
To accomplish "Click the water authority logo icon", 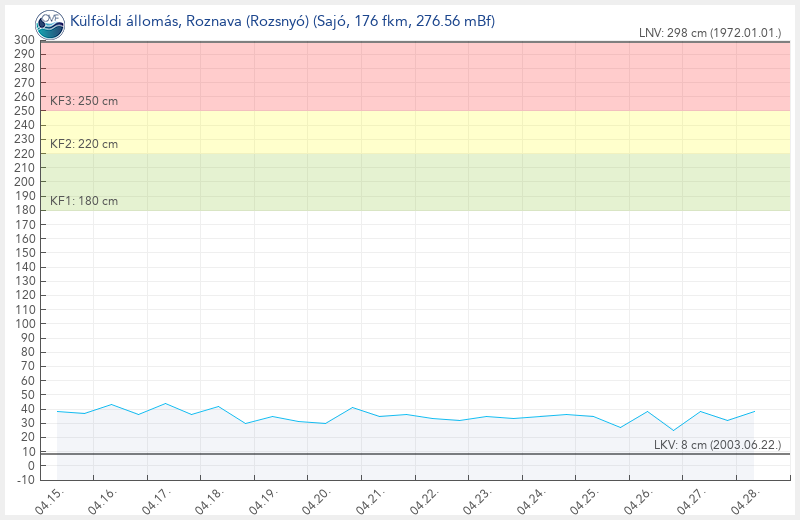I will 47,21.
